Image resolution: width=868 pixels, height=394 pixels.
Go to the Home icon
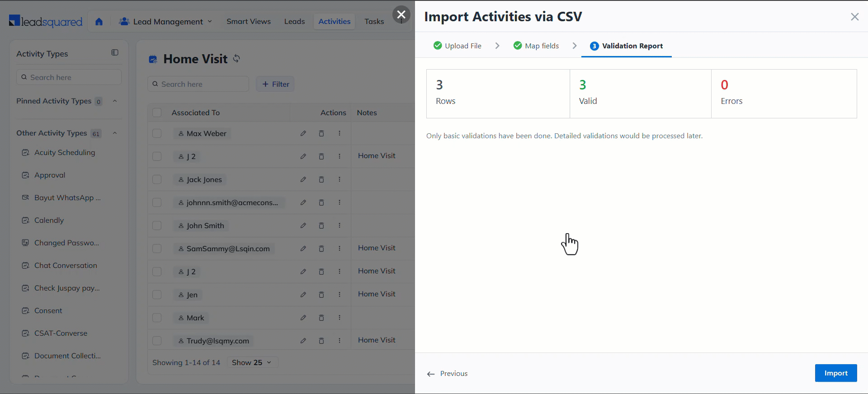click(99, 21)
